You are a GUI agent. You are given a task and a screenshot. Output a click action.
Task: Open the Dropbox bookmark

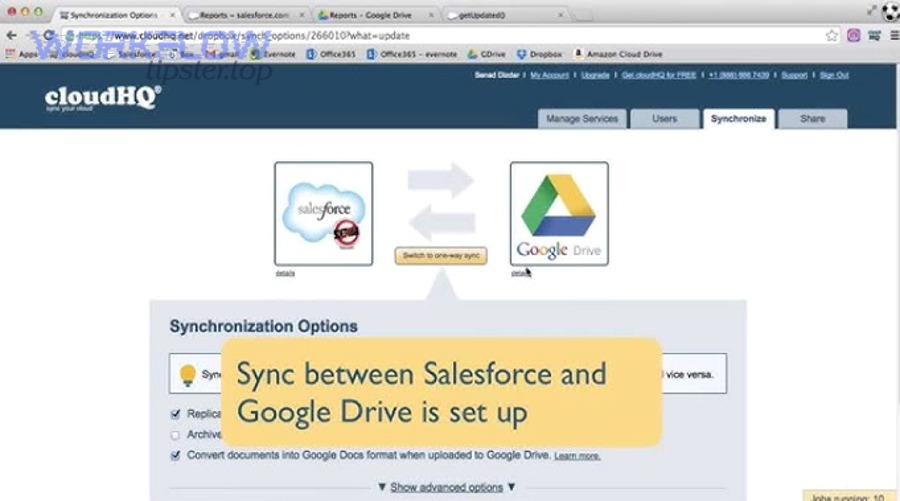point(539,54)
